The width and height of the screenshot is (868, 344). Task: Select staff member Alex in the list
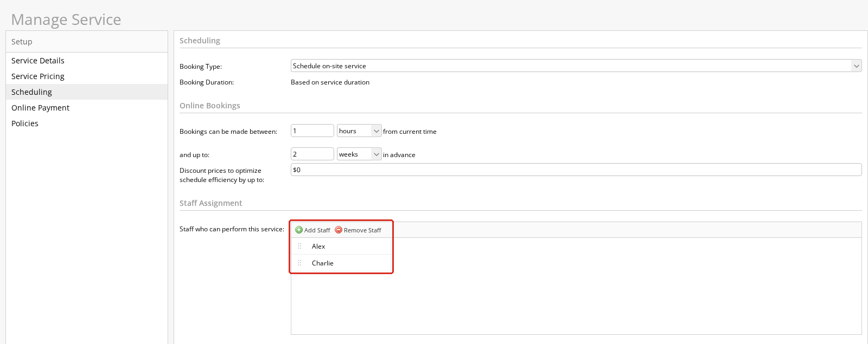tap(318, 246)
